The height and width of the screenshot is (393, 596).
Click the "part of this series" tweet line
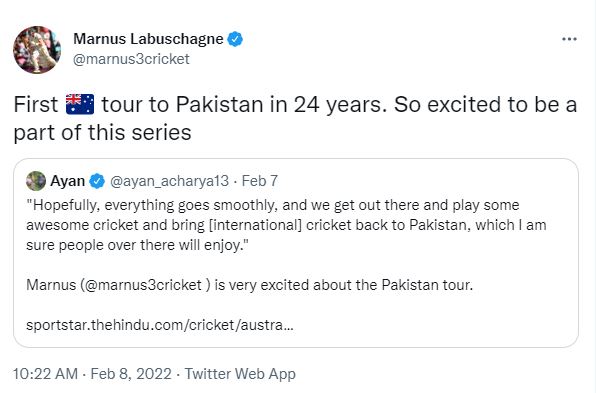coord(102,133)
